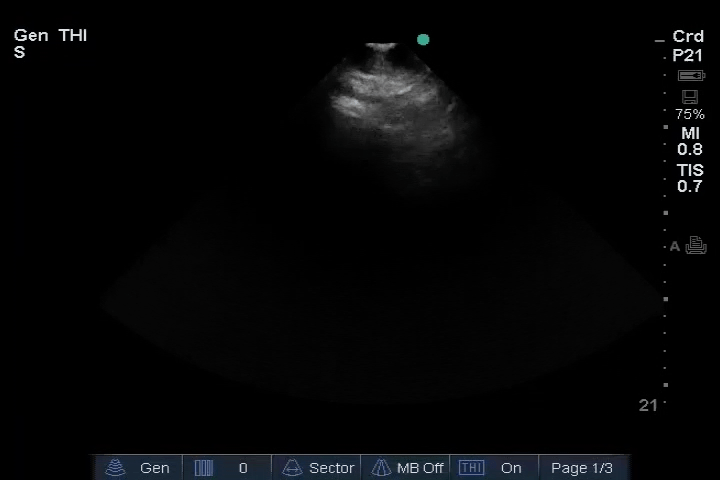Toggle the MB Off setting
Viewport: 720px width, 480px height.
[x=420, y=468]
